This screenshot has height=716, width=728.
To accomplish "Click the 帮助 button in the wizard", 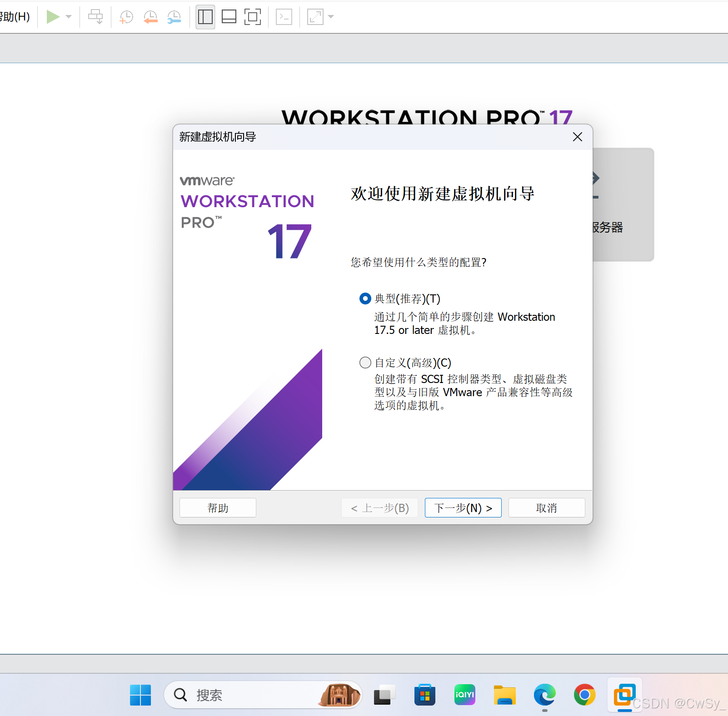I will 218,508.
